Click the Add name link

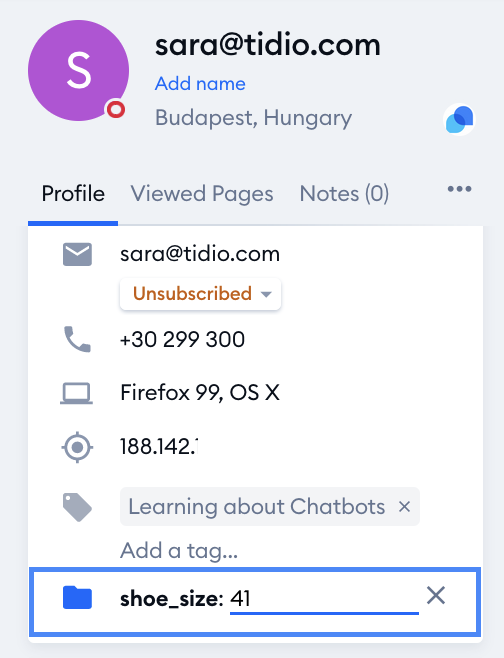[200, 84]
